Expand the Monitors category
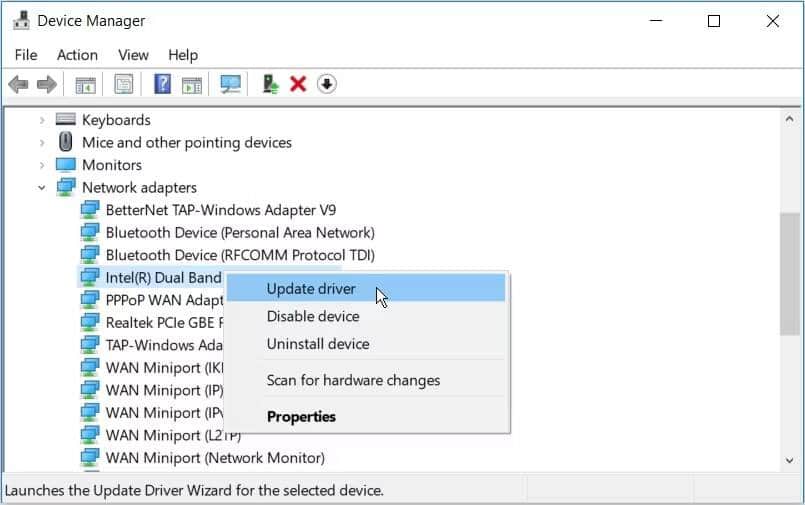 [42, 165]
